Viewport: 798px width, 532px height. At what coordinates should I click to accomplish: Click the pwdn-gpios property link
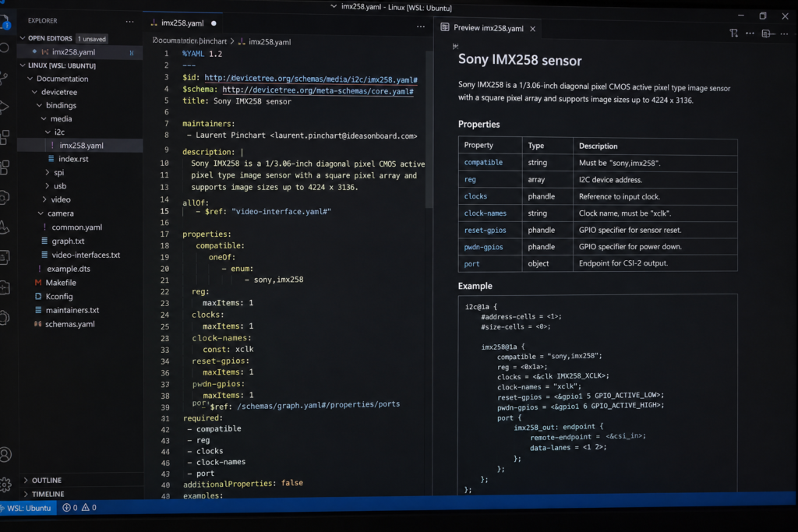tap(483, 247)
